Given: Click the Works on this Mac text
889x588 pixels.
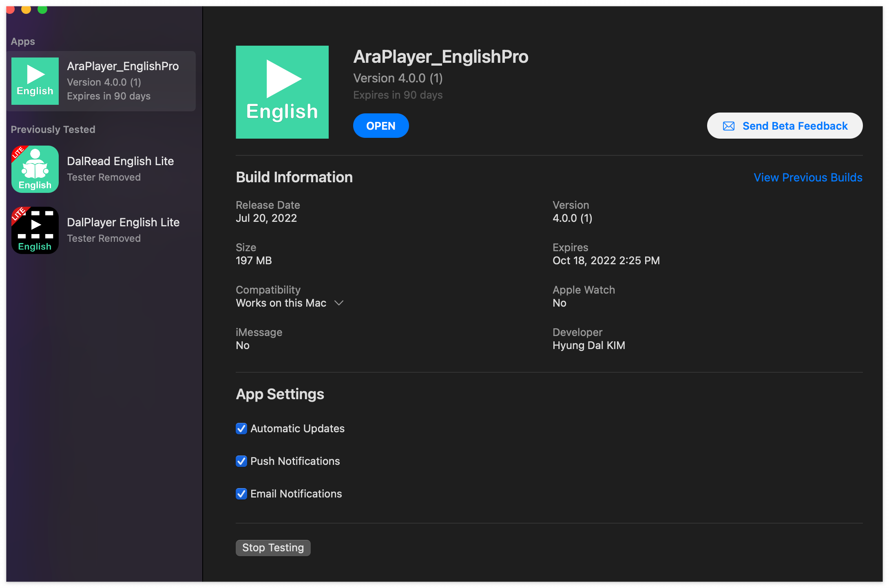Looking at the screenshot, I should click(281, 303).
